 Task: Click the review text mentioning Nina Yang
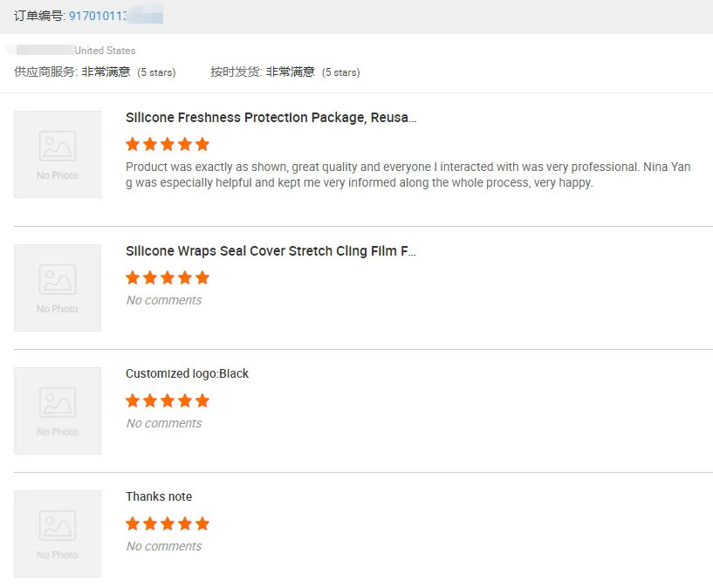(408, 174)
